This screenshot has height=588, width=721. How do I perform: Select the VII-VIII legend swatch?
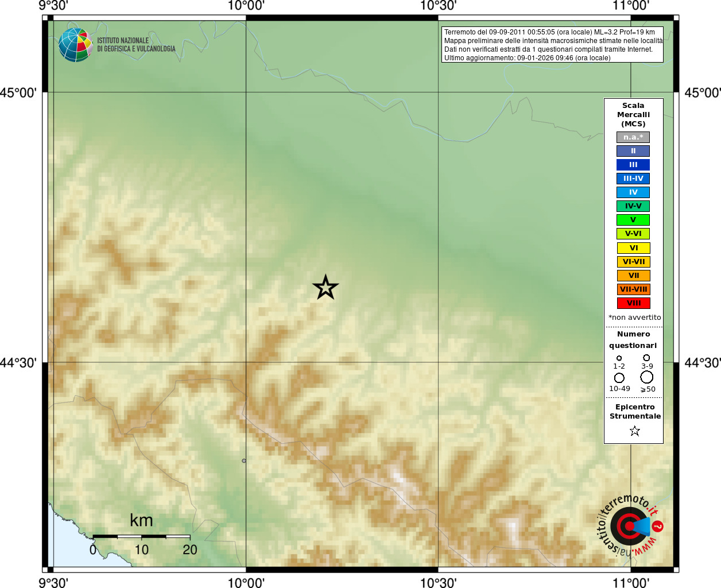pyautogui.click(x=634, y=289)
